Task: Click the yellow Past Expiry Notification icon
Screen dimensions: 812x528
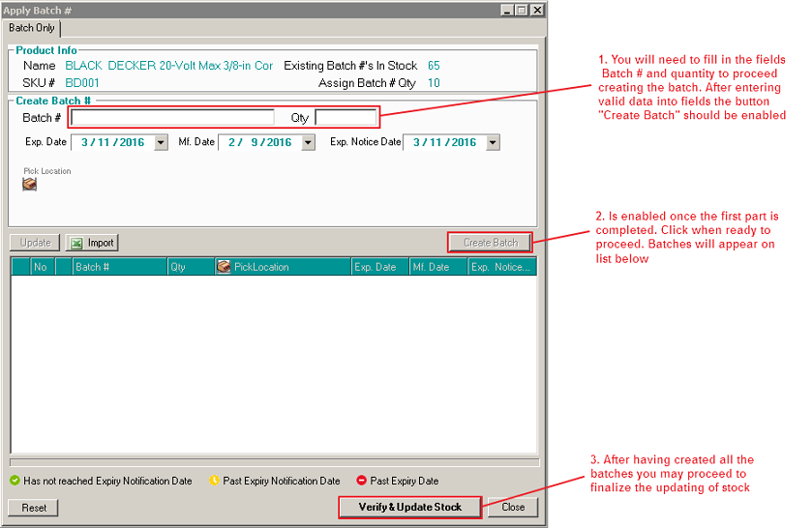Action: 213,481
